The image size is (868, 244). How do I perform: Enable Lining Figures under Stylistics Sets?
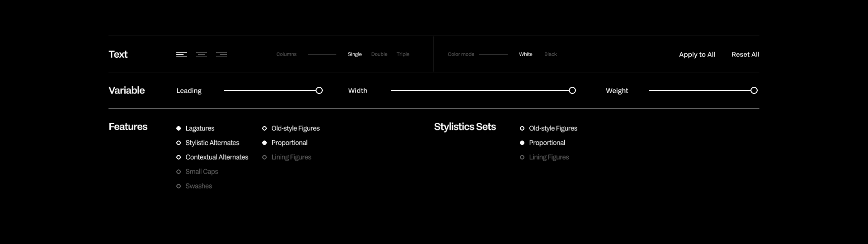[x=522, y=157]
